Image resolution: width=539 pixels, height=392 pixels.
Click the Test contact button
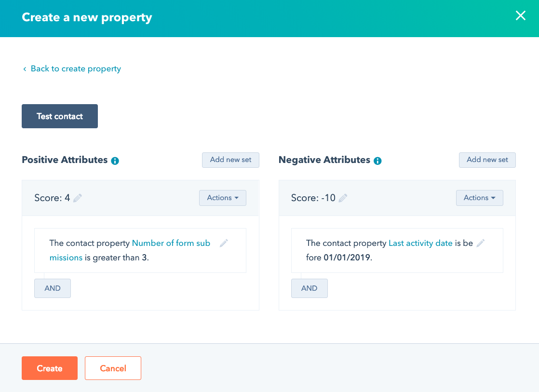click(x=60, y=116)
